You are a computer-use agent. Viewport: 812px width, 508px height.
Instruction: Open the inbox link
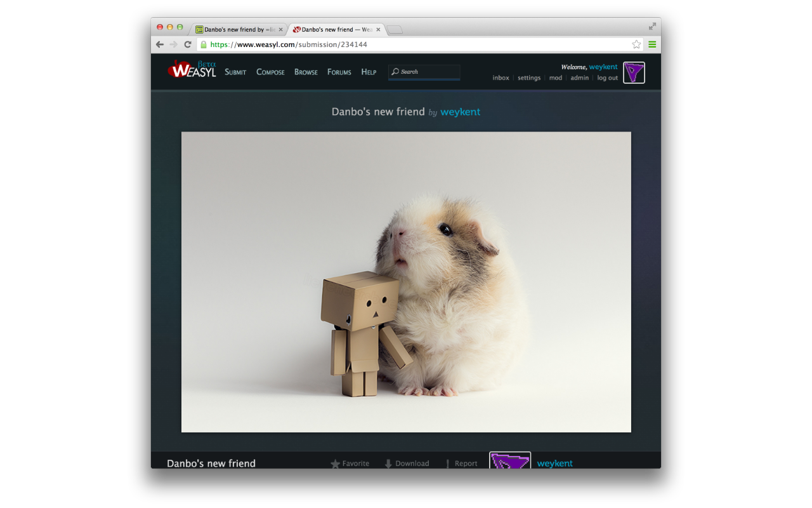tap(501, 78)
